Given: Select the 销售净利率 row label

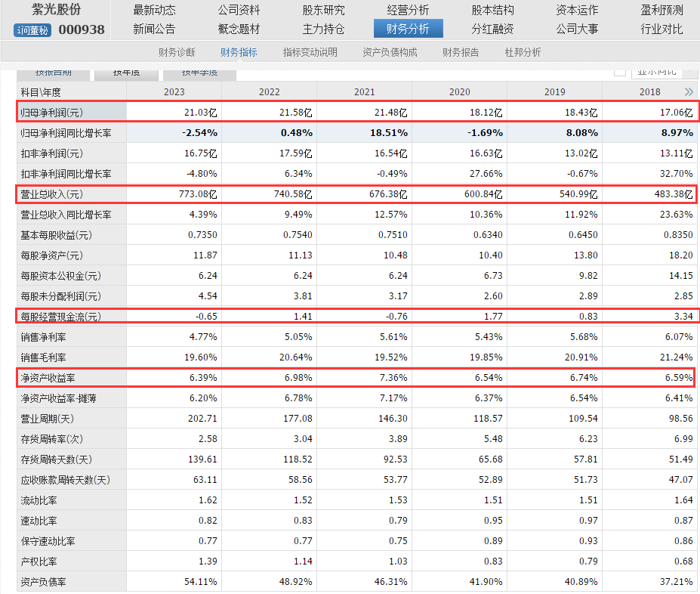Looking at the screenshot, I should coord(43,337).
